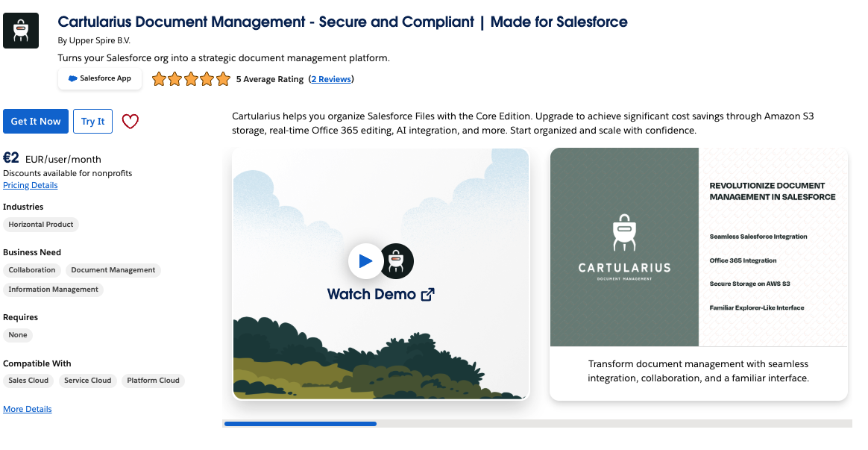Open the Revolutionize Document Management slide image

tap(699, 247)
